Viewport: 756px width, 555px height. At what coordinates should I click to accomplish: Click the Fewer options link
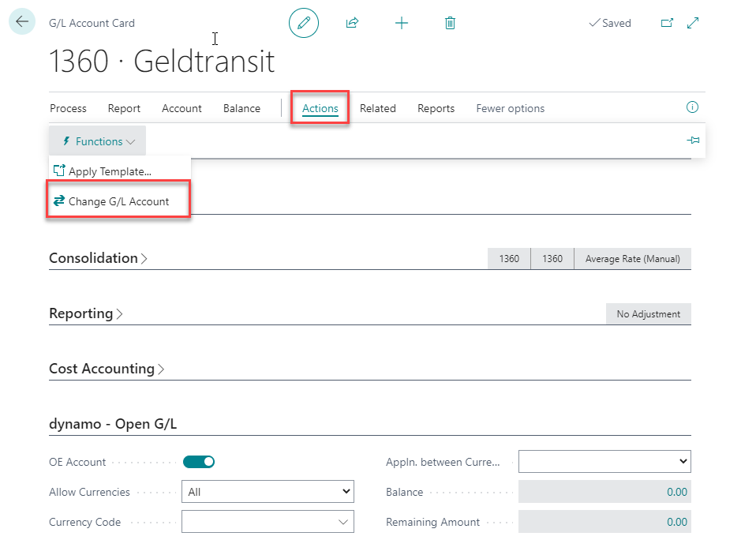(x=510, y=108)
